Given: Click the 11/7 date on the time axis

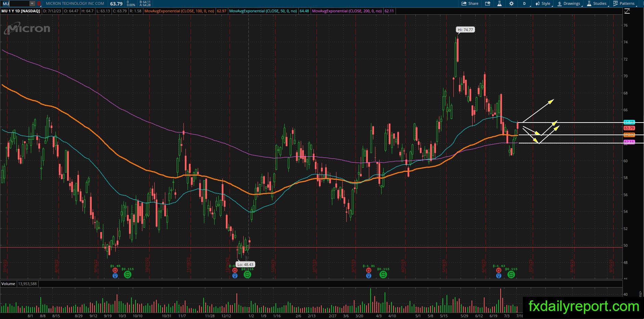Looking at the screenshot, I should coord(182,316).
